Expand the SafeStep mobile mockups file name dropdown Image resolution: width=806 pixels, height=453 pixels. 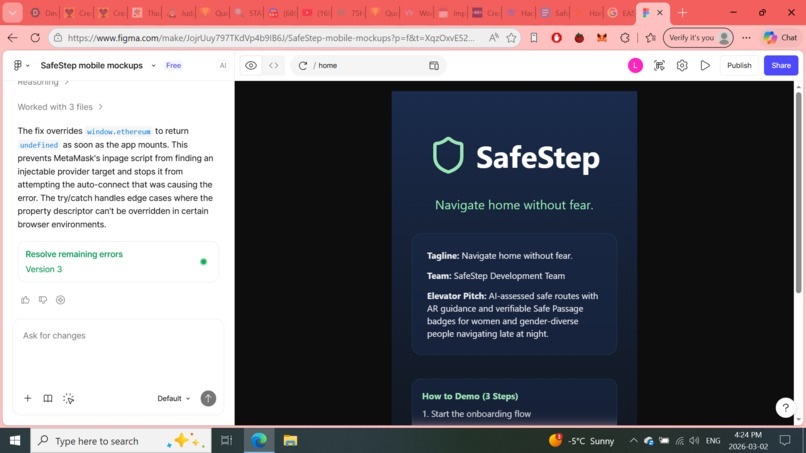point(153,66)
